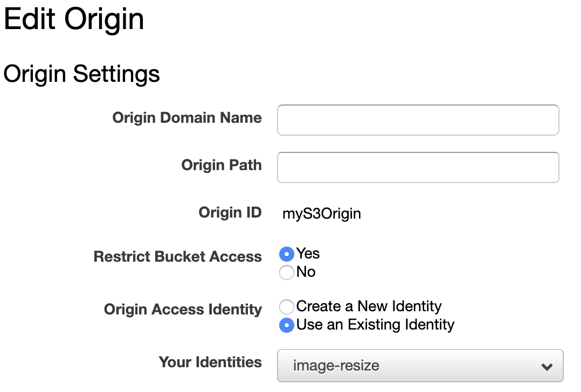The height and width of the screenshot is (392, 581).
Task: Click the Origin Access Identity label
Action: [x=183, y=310]
